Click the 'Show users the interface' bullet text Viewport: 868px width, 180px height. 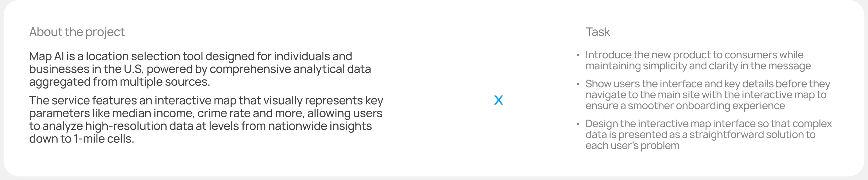point(708,84)
